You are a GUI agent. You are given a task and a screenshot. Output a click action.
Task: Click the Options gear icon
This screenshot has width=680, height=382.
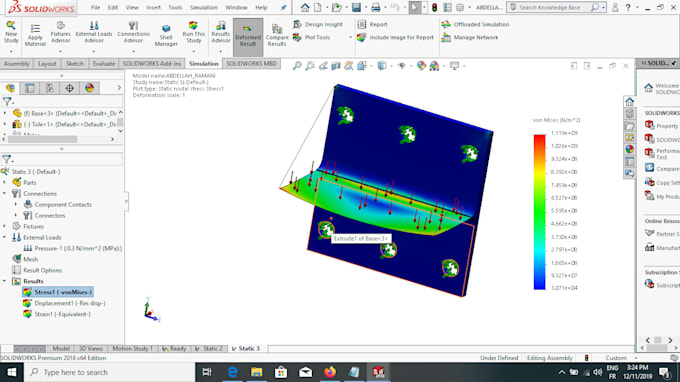[460, 7]
